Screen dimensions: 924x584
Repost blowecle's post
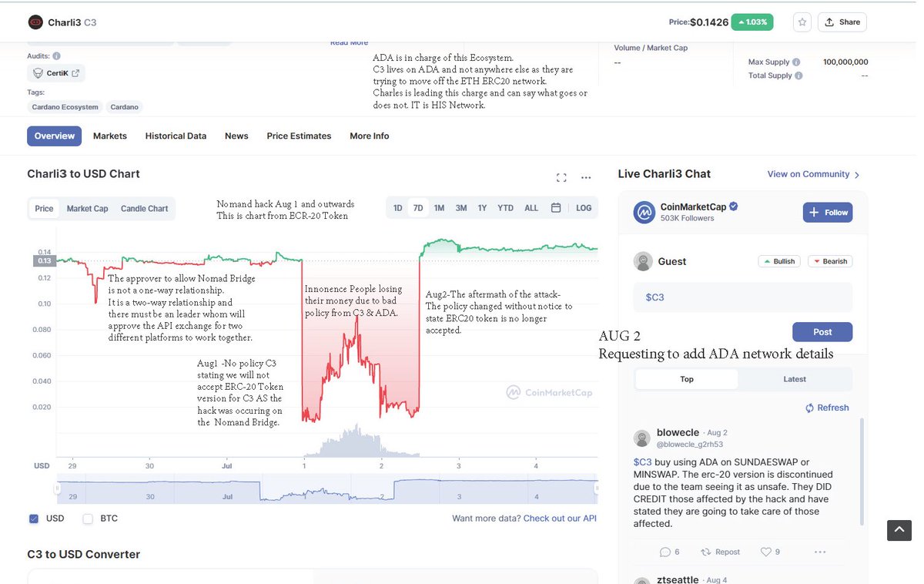(720, 552)
